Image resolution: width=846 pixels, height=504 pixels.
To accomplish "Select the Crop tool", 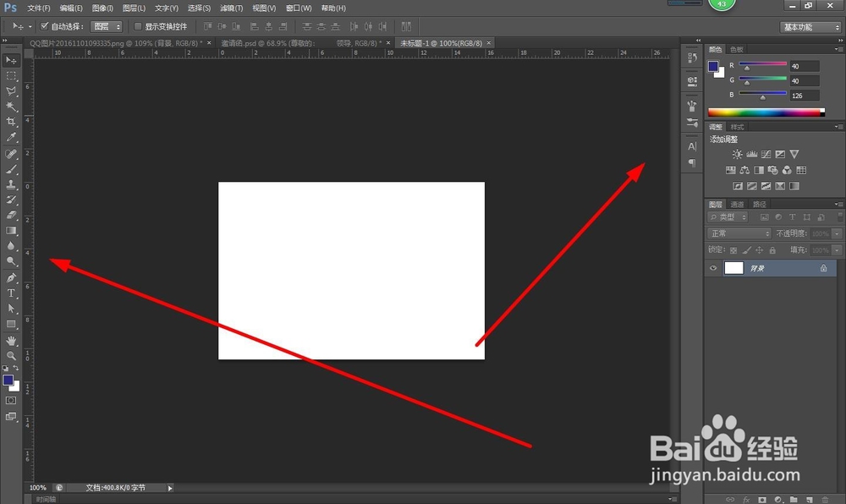I will (11, 121).
